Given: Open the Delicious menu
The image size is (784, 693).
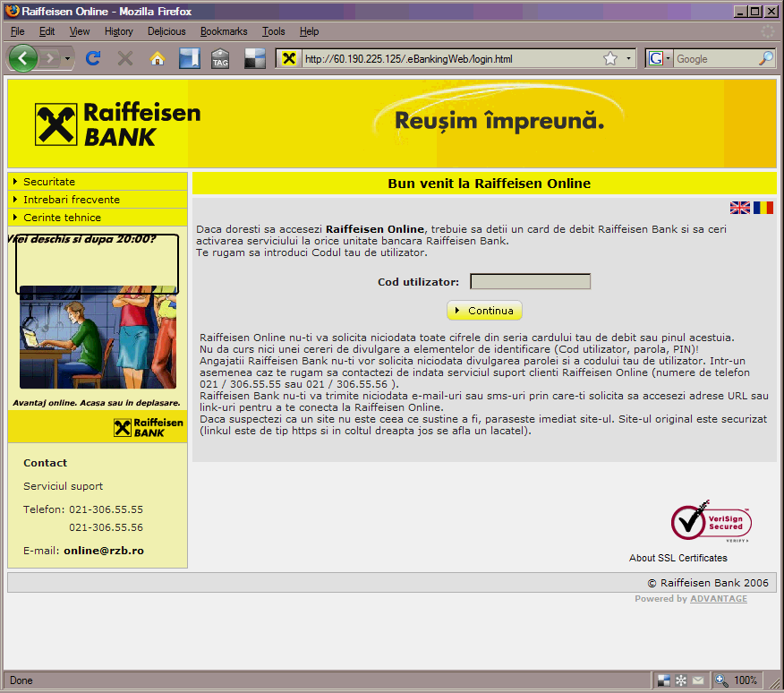Looking at the screenshot, I should click(166, 31).
